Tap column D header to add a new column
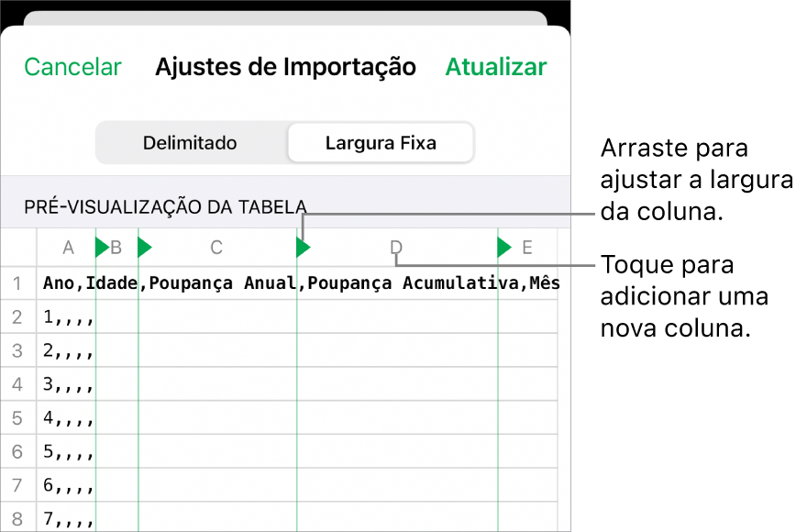The height and width of the screenshot is (532, 807). point(396,248)
